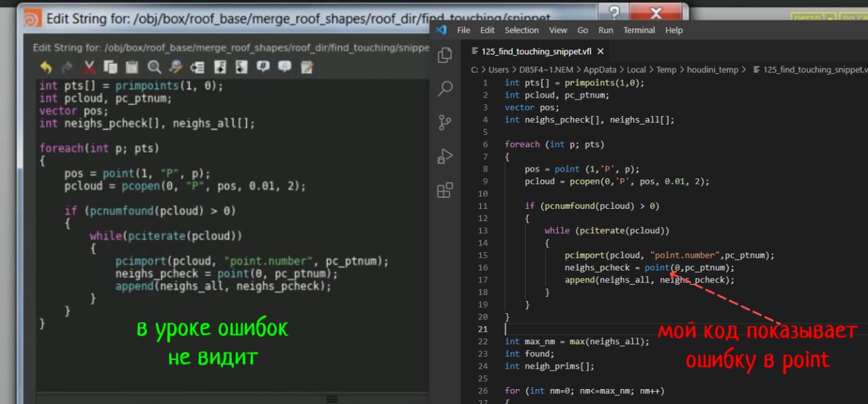Viewport: 868px width, 404px height.
Task: Click the Paste clipboard icon in Houdini editor
Action: [x=132, y=67]
